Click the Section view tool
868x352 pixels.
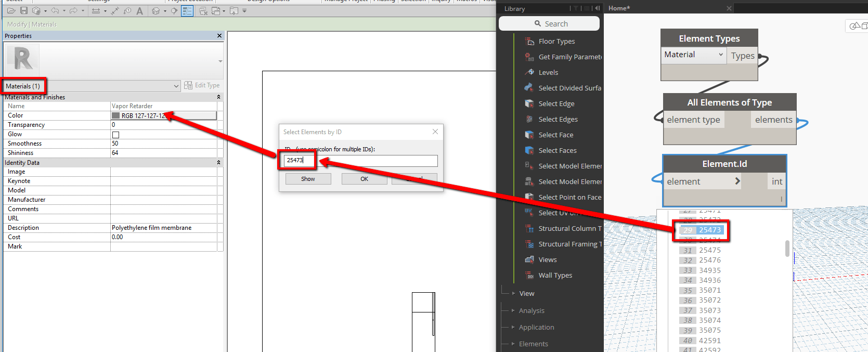point(174,10)
